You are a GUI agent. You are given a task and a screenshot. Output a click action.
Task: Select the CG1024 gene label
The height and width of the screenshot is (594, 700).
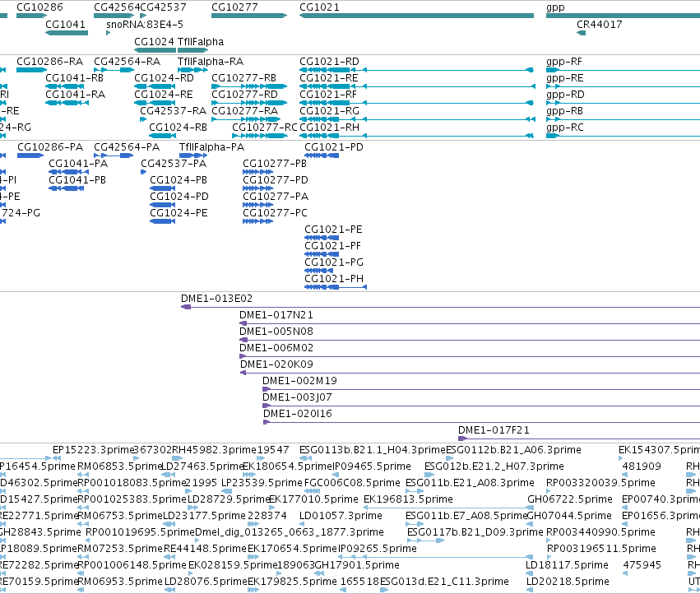coord(154,42)
